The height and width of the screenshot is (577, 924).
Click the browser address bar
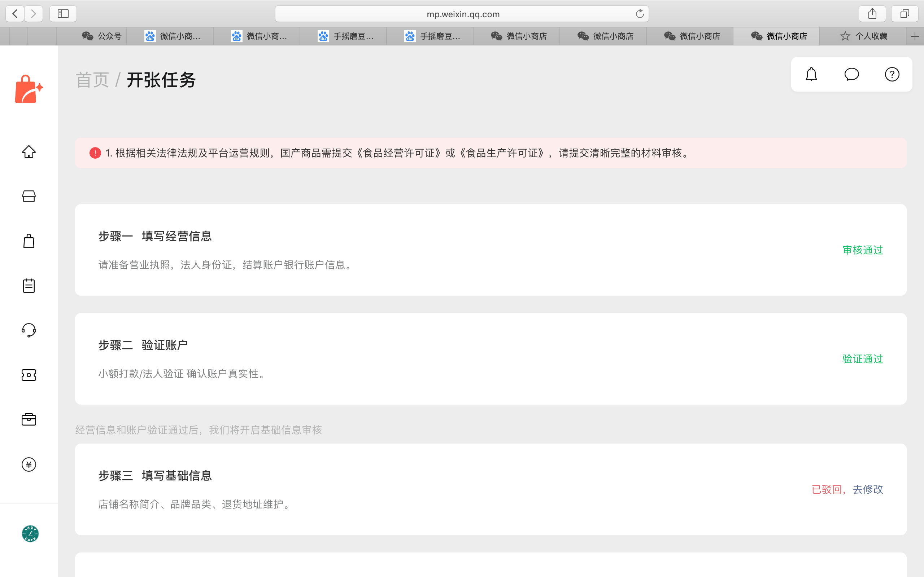(462, 14)
